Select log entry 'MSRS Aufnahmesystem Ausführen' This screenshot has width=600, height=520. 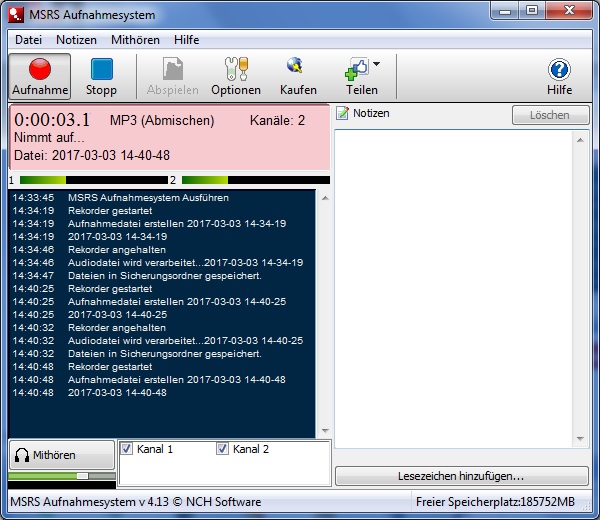[148, 198]
